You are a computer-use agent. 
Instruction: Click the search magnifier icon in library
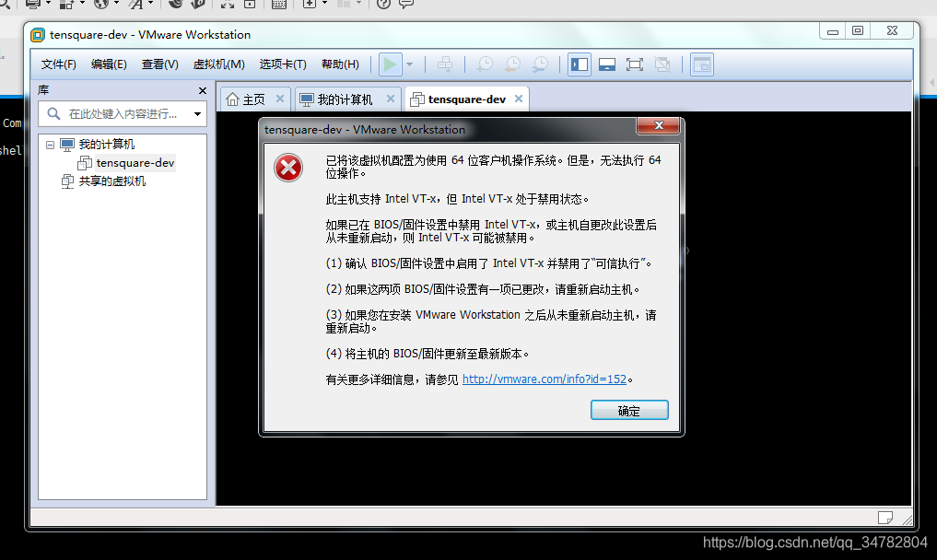pos(53,113)
